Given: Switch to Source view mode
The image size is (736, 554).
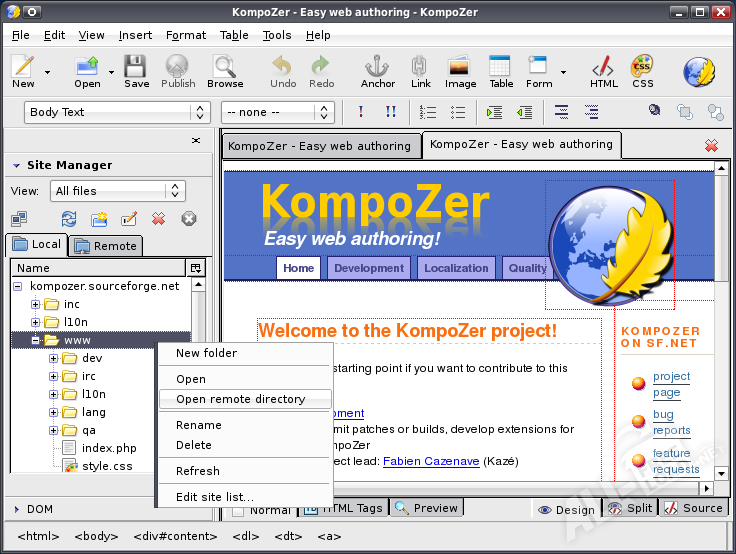Looking at the screenshot, I should [x=693, y=508].
